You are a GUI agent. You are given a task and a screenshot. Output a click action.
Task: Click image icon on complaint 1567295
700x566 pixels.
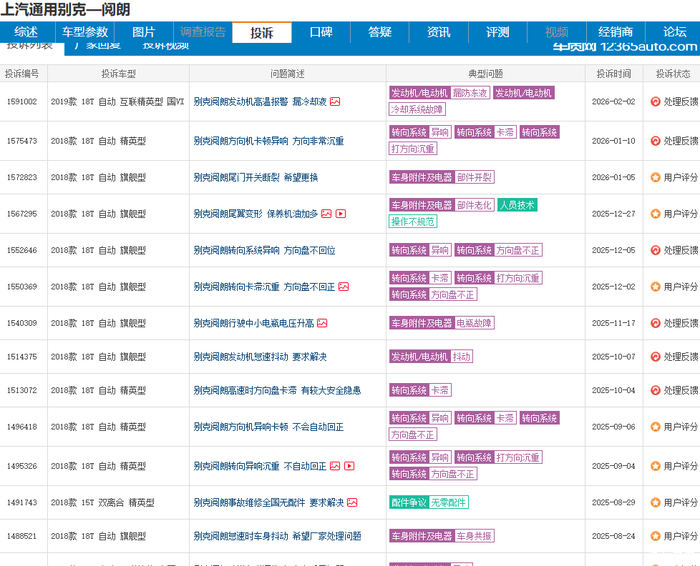coord(326,213)
